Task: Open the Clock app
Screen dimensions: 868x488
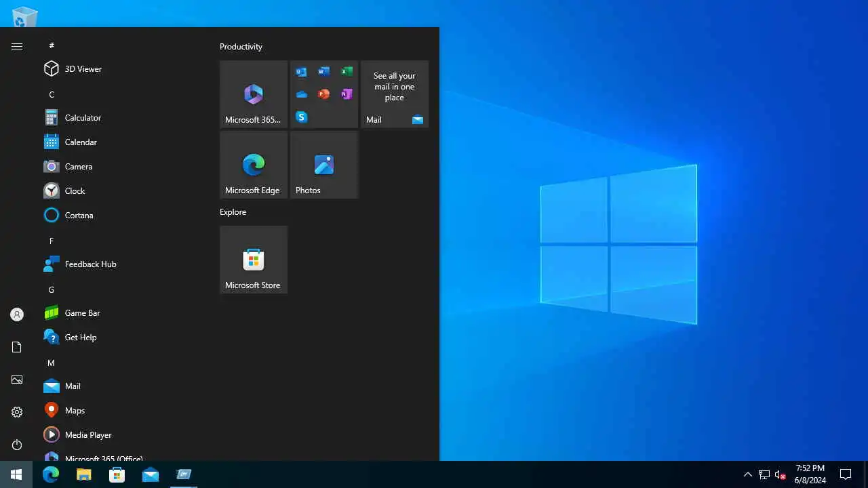Action: click(123, 190)
